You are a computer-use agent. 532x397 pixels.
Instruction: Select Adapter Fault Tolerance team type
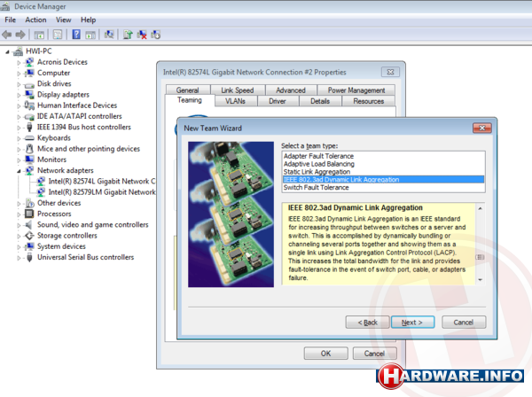coord(383,156)
